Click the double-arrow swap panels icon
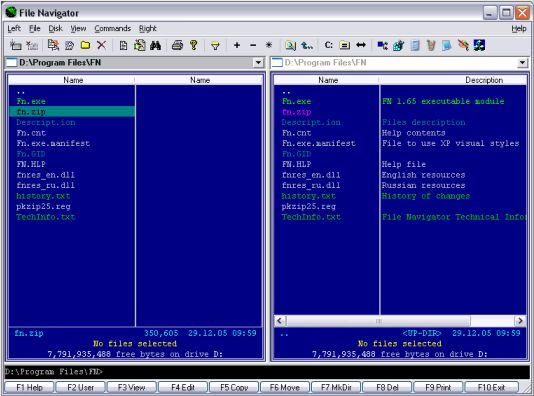Viewport: 534px width, 396px height. pyautogui.click(x=361, y=45)
